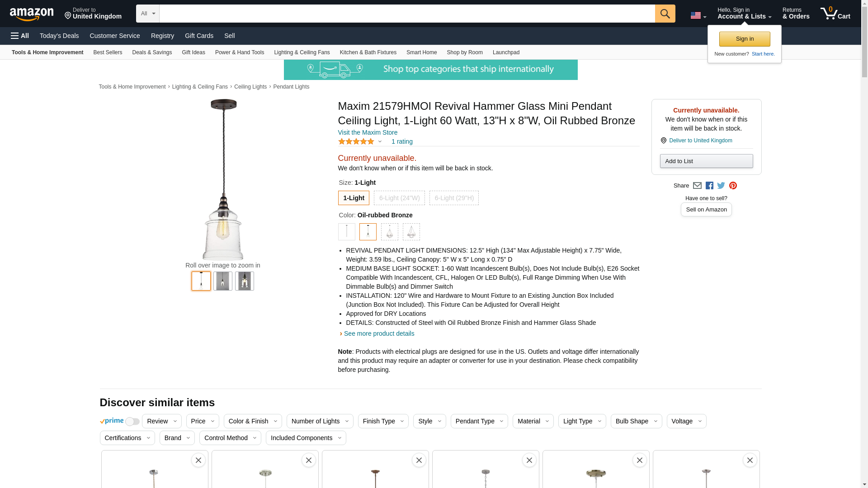Visit the Maxim Store link
The image size is (868, 488).
(368, 132)
